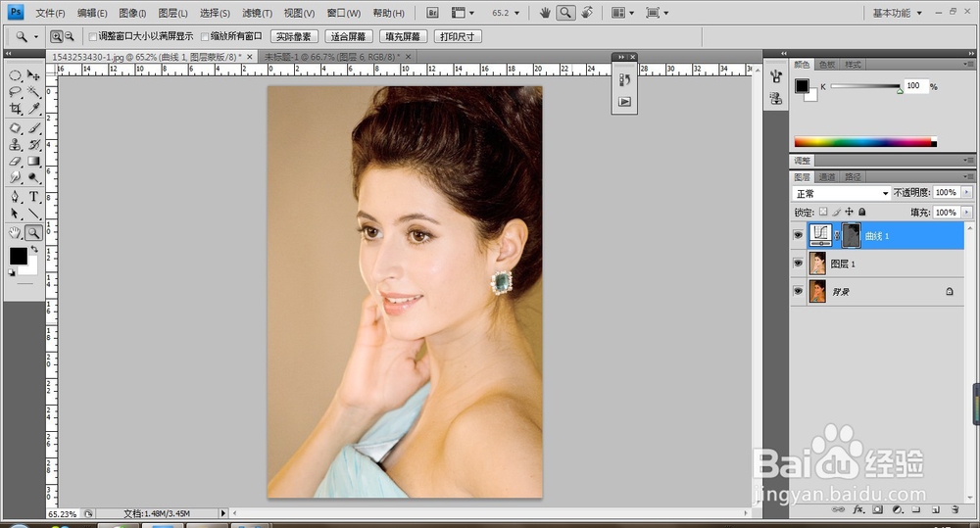Switch to the 路径 paths tab
Image resolution: width=980 pixels, height=528 pixels.
pos(853,177)
